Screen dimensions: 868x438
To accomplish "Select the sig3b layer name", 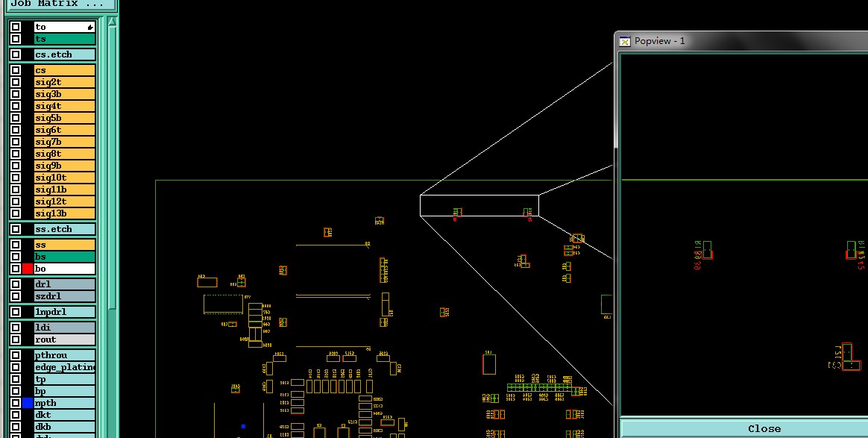I will click(65, 94).
